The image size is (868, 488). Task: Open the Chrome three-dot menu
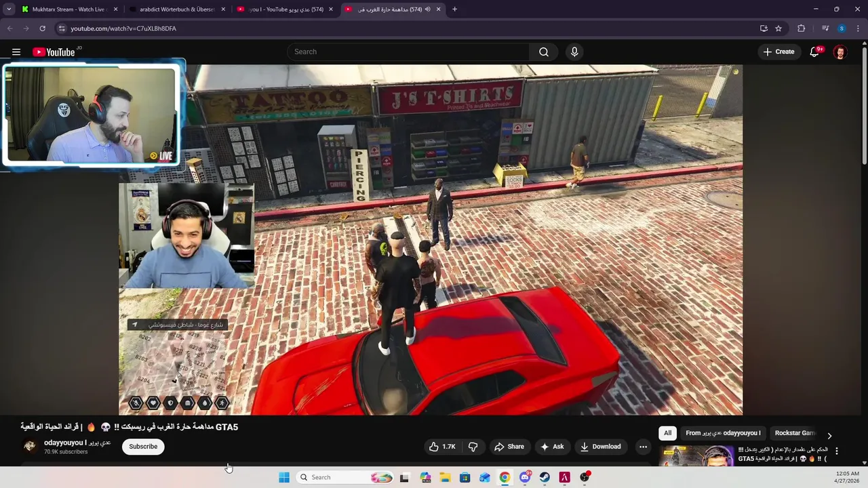coord(858,28)
